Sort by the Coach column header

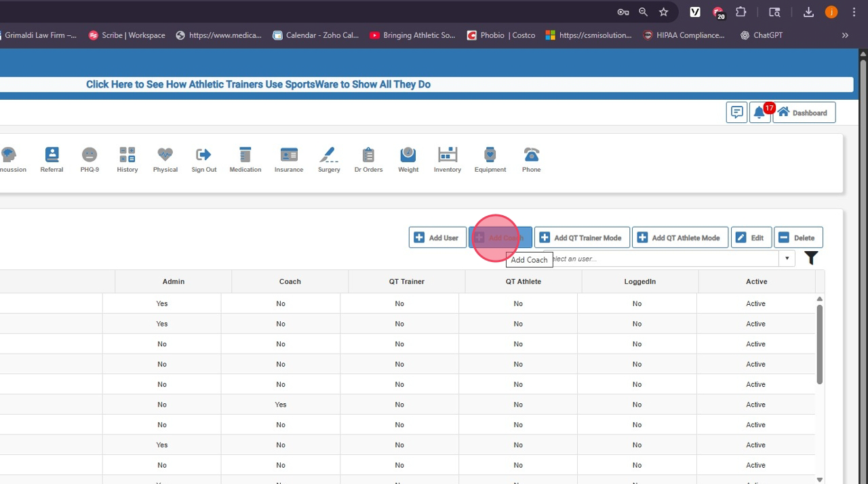290,282
